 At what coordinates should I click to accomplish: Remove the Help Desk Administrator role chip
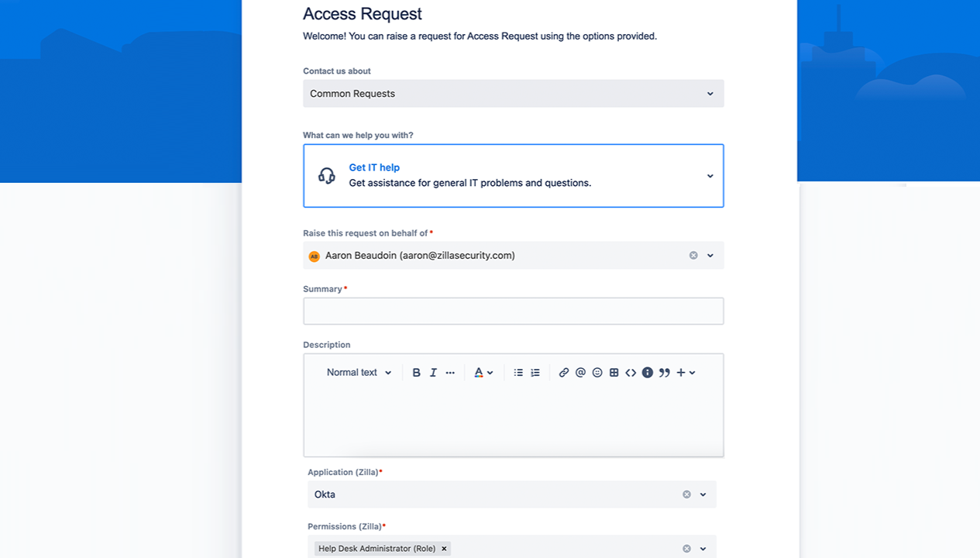[x=444, y=548]
